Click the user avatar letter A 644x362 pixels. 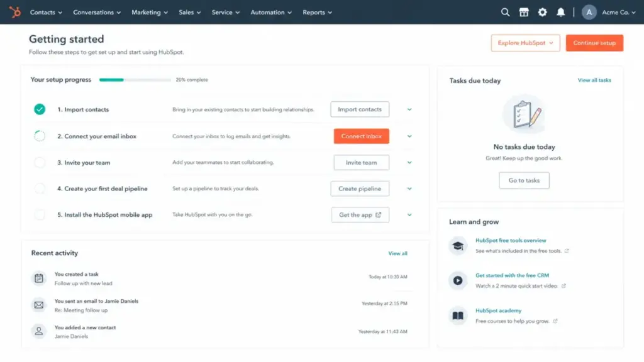589,13
